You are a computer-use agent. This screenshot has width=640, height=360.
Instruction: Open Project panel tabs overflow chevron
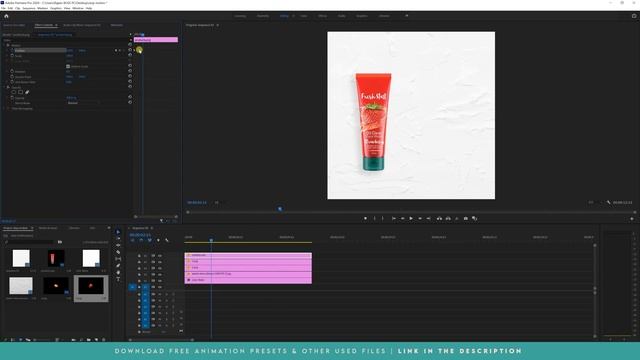coord(109,228)
